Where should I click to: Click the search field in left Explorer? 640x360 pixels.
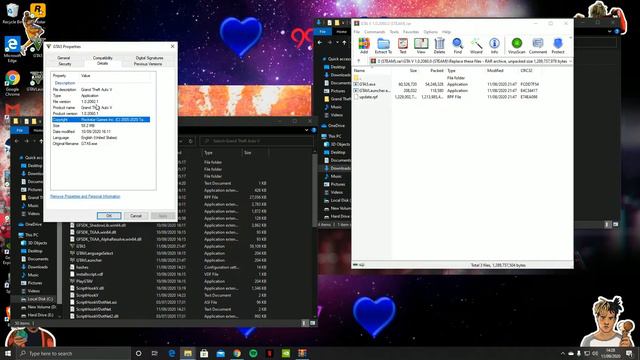256,141
